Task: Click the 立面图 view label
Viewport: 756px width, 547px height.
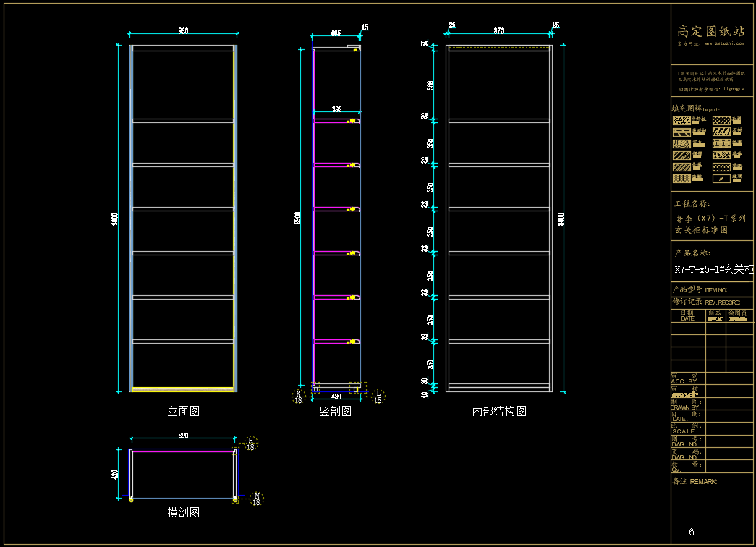Action: [184, 411]
